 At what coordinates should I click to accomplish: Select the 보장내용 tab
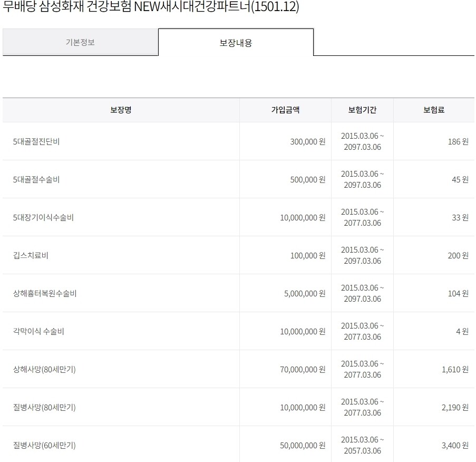pyautogui.click(x=236, y=43)
